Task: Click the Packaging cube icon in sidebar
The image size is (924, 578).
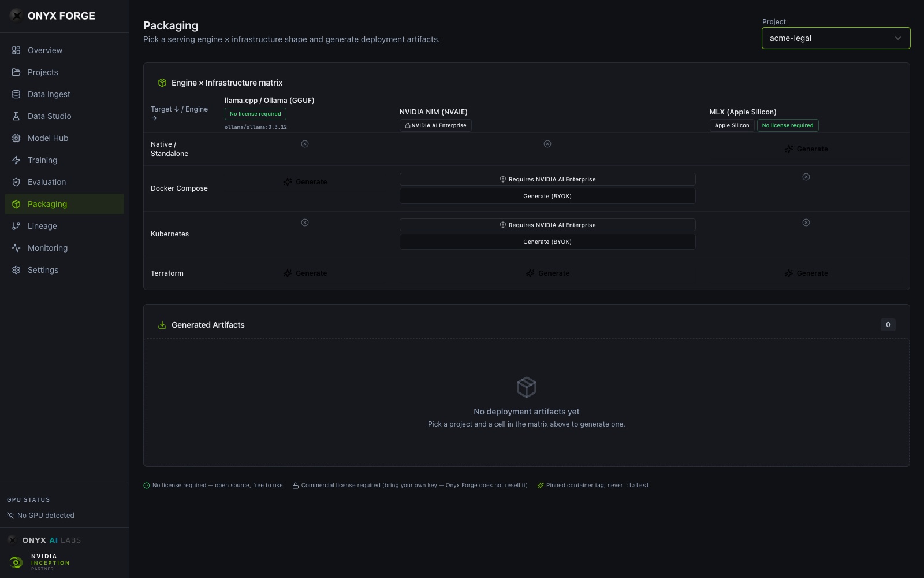Action: pos(16,204)
